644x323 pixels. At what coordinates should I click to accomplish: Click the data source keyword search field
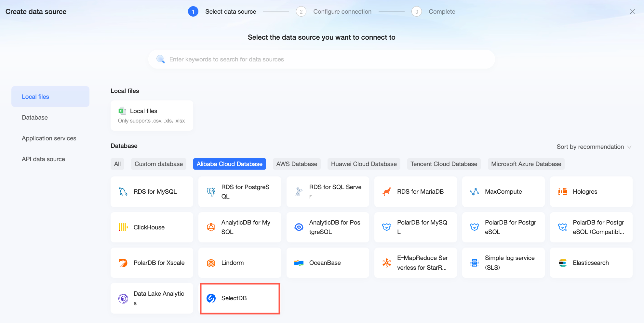pyautogui.click(x=321, y=59)
